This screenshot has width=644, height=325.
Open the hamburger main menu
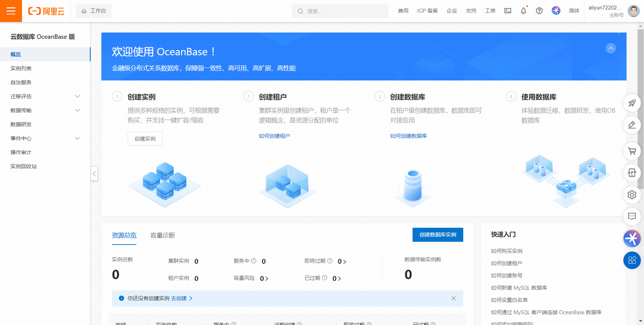pos(11,11)
